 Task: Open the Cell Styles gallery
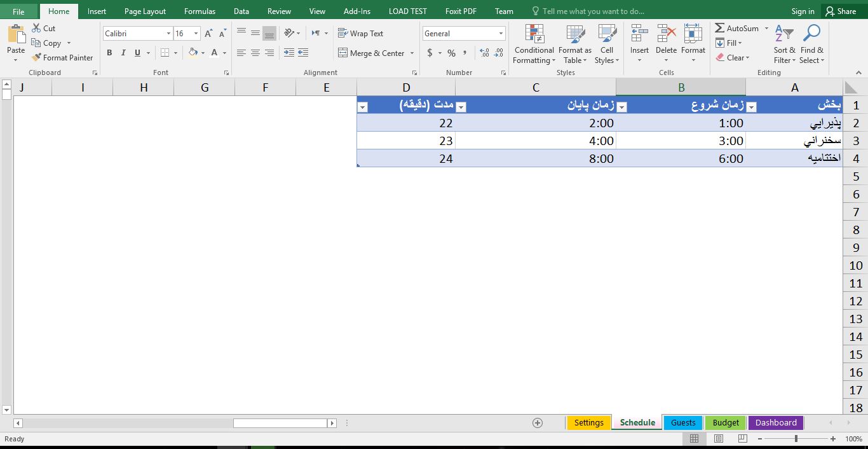[607, 44]
